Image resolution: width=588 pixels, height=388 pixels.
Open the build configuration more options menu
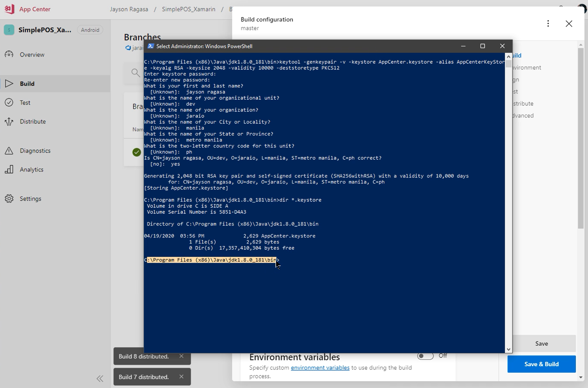(548, 23)
